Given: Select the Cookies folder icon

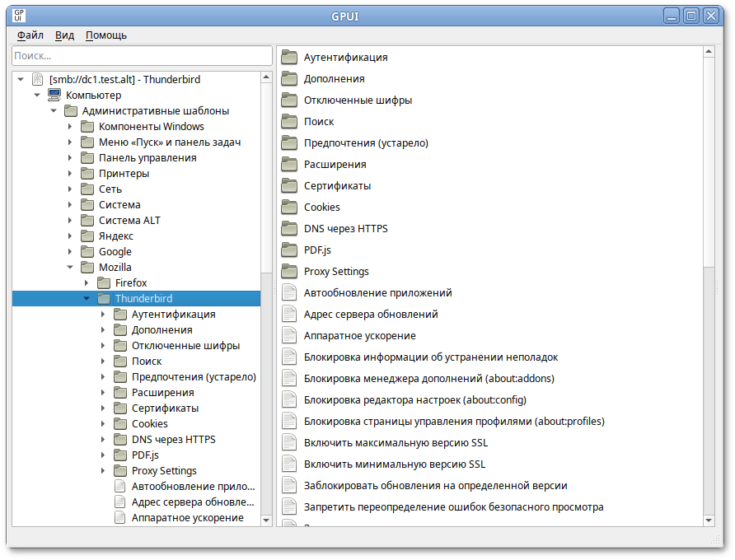Looking at the screenshot, I should pyautogui.click(x=288, y=207).
